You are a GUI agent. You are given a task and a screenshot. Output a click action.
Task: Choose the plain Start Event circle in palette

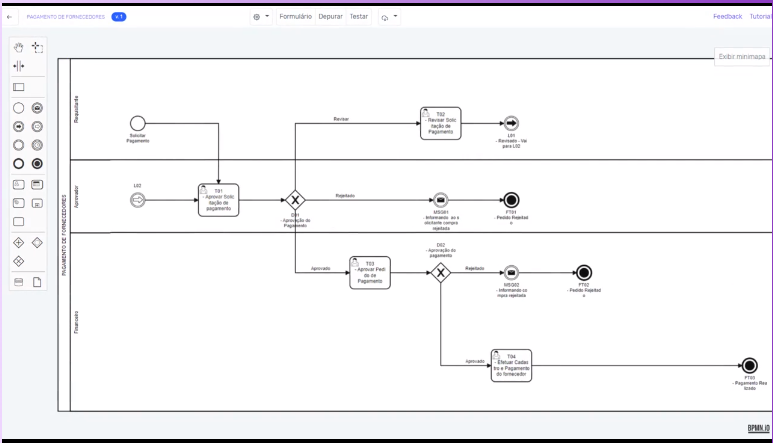click(x=18, y=107)
